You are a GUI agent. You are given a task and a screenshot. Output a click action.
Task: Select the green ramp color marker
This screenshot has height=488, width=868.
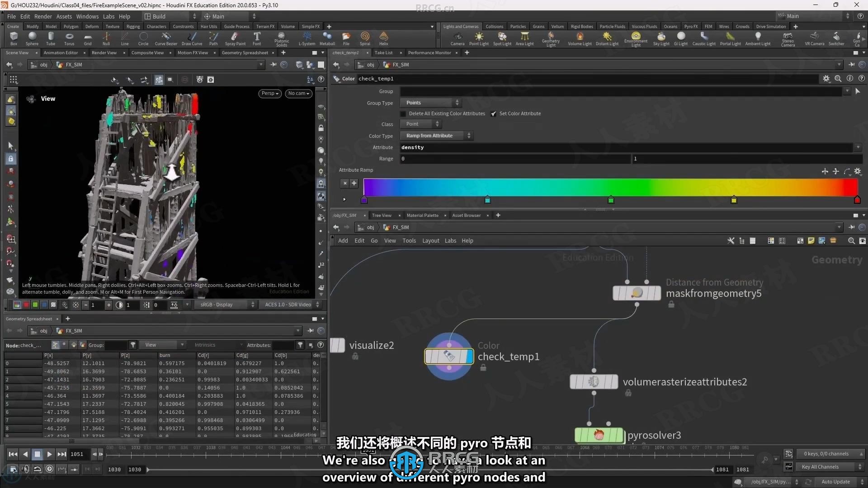611,200
